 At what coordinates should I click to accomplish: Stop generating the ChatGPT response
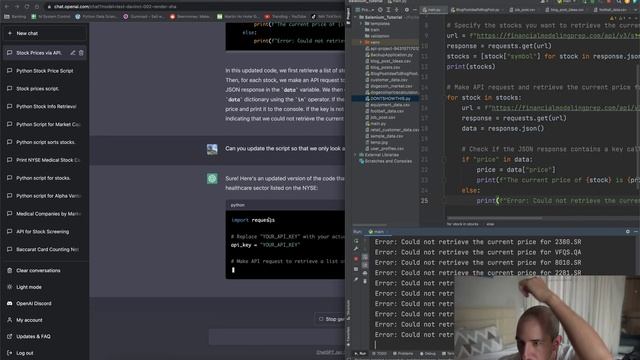coord(331,319)
